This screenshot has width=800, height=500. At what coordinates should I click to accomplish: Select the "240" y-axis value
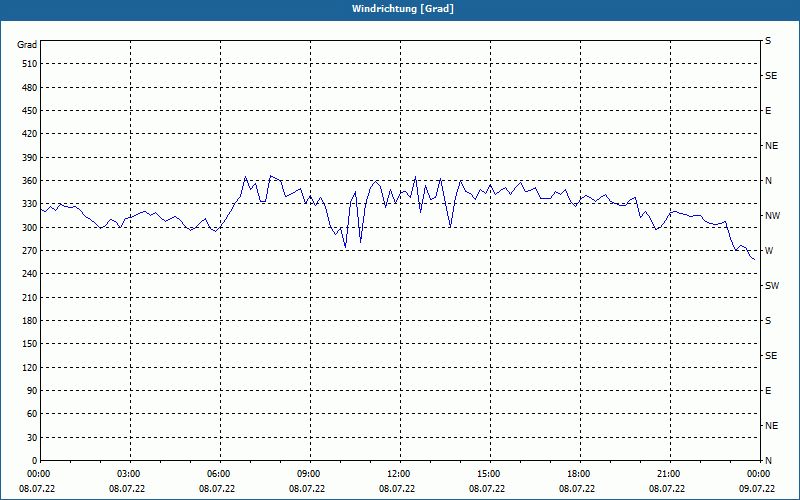click(x=30, y=274)
